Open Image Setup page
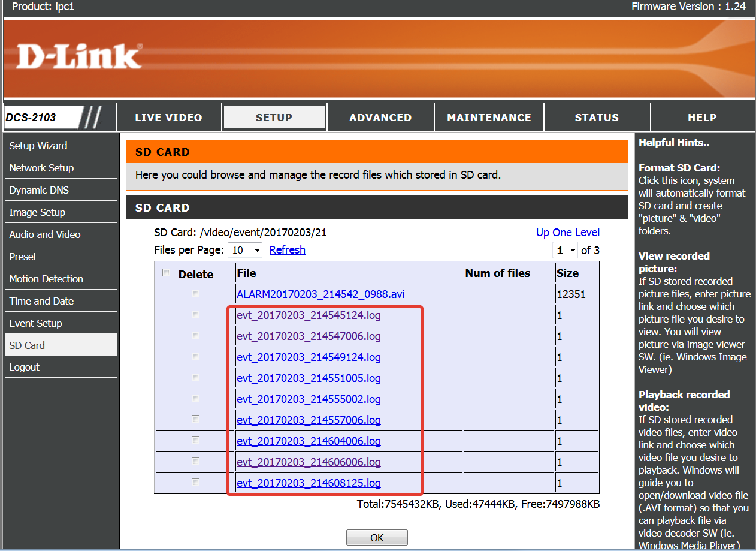756x551 pixels. point(61,212)
